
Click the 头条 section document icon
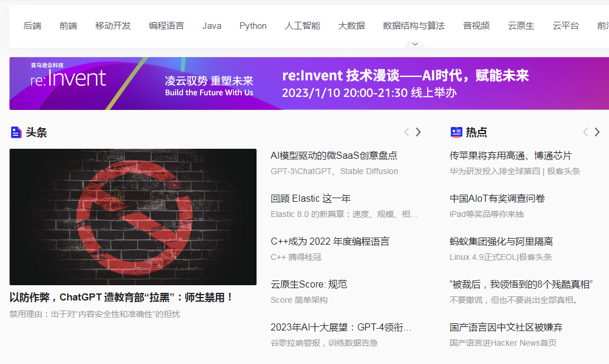click(x=16, y=132)
